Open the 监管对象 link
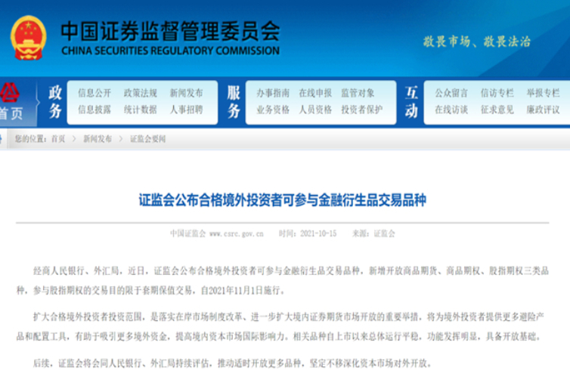 tap(358, 93)
